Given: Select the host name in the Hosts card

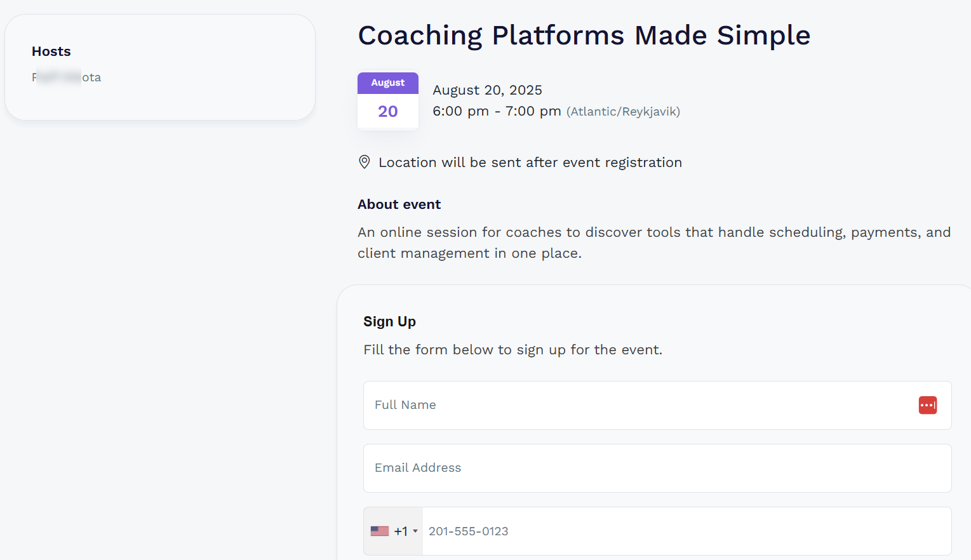Looking at the screenshot, I should point(67,77).
